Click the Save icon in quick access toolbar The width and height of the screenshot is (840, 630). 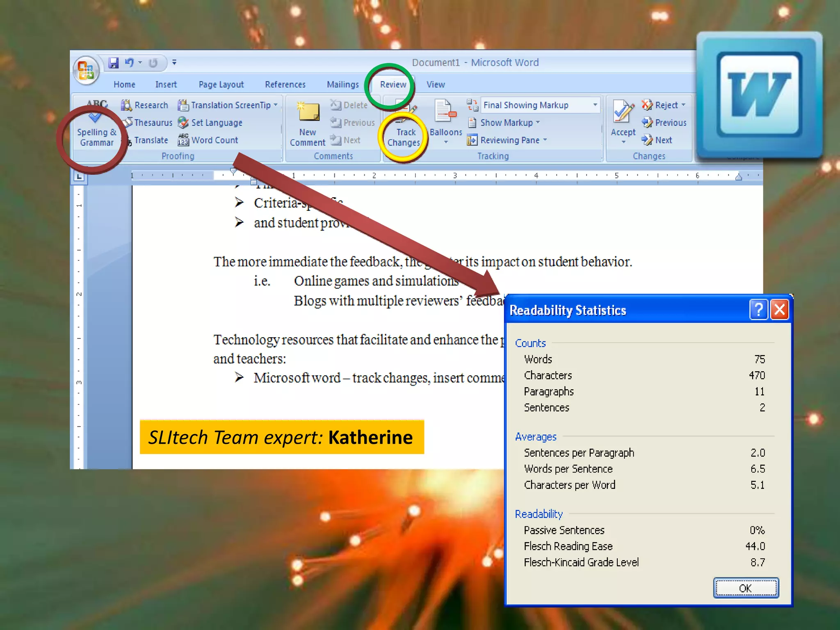coord(113,63)
